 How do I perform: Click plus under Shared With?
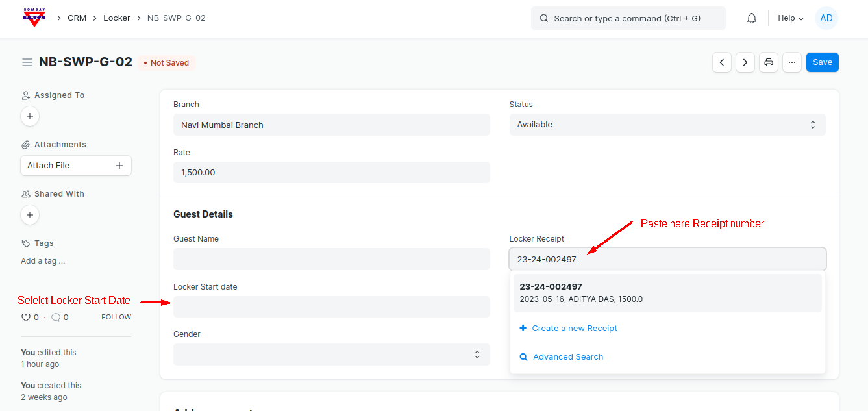click(30, 215)
